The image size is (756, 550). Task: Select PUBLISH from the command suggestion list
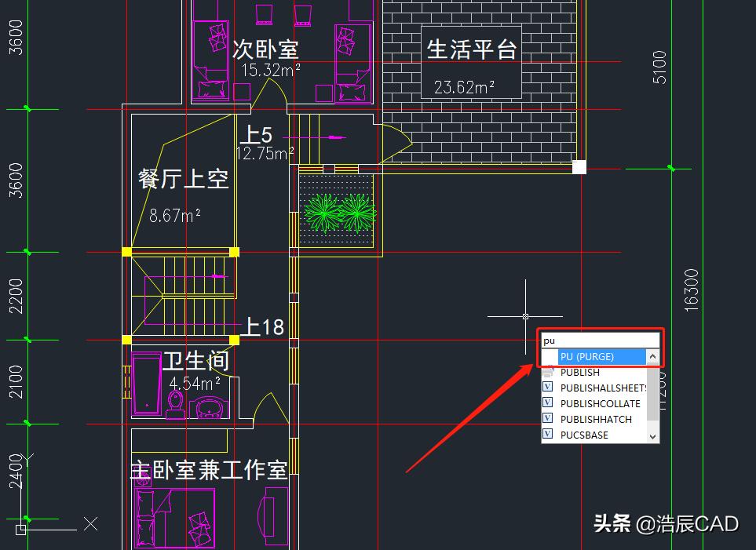[581, 371]
